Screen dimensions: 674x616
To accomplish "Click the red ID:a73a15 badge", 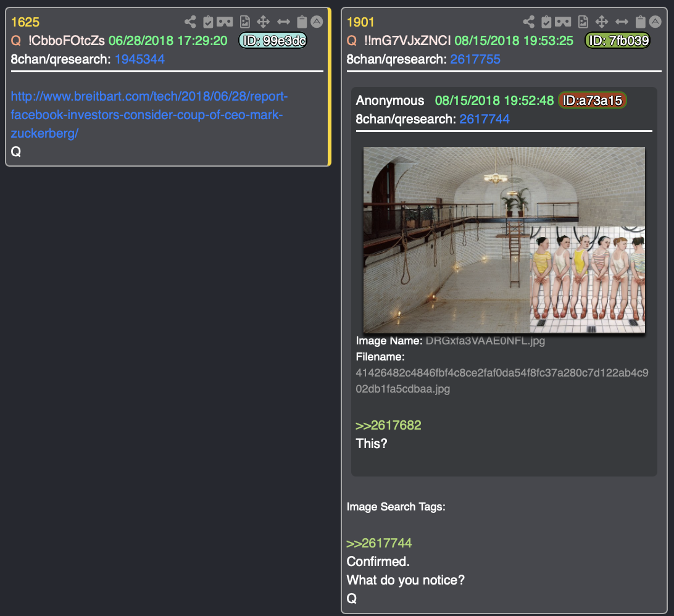I will click(592, 100).
